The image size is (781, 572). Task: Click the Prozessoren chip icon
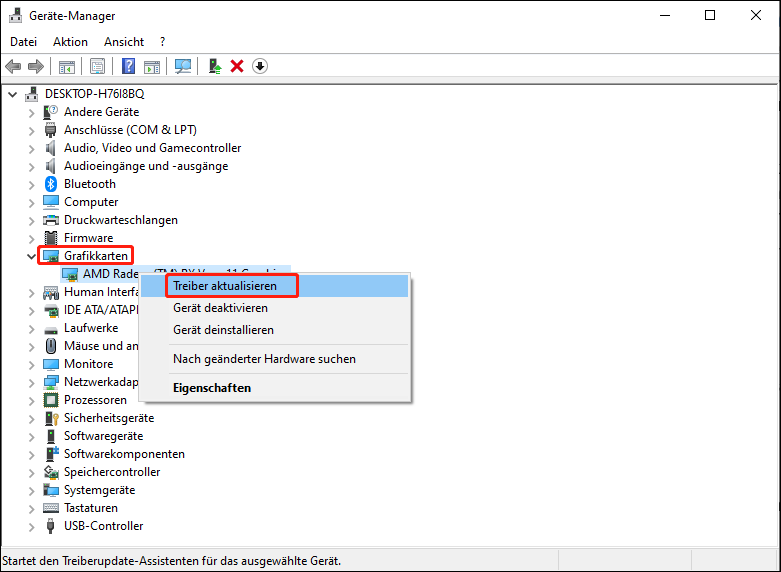coord(51,400)
